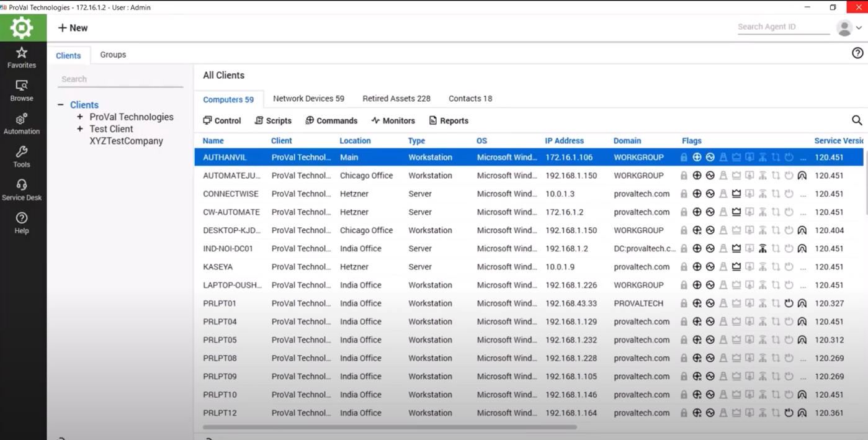The height and width of the screenshot is (440, 868).
Task: Sort by the Domain column header
Action: click(627, 141)
